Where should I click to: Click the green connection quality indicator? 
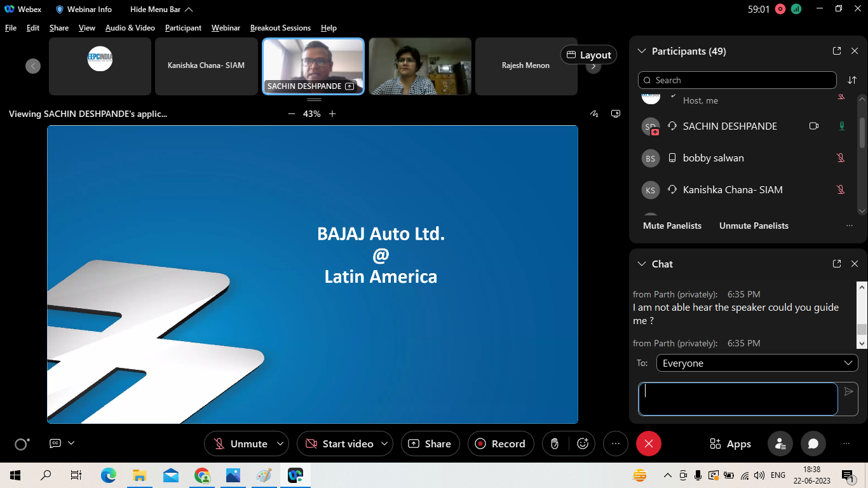[796, 9]
